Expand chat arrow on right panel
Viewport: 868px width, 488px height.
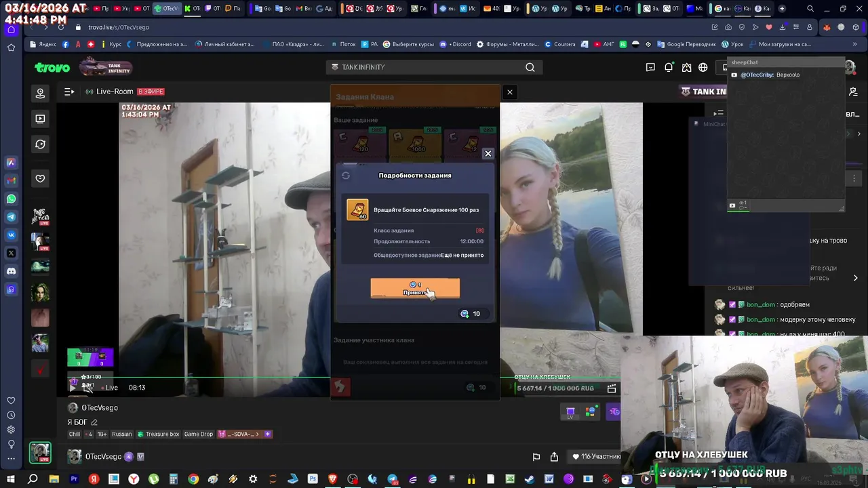pyautogui.click(x=855, y=278)
